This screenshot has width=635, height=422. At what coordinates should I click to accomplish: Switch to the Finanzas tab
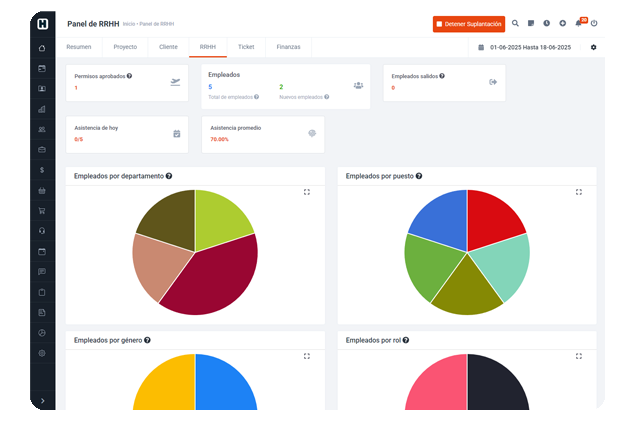click(288, 47)
